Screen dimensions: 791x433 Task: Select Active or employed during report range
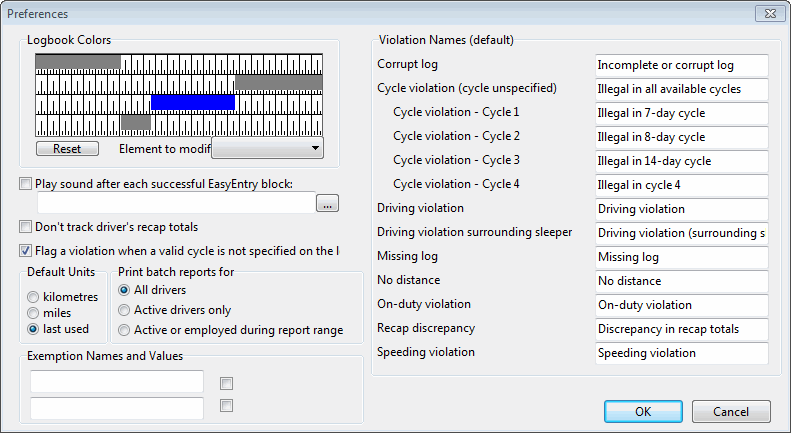[125, 330]
